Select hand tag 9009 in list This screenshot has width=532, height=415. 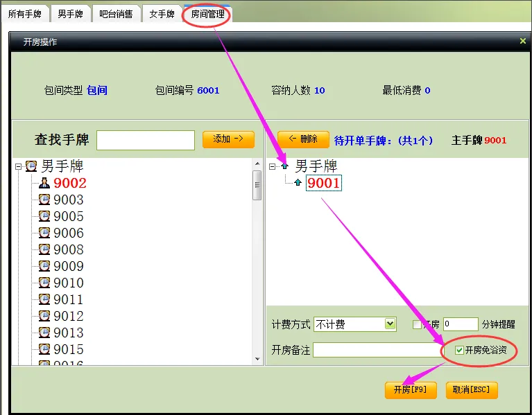click(68, 266)
